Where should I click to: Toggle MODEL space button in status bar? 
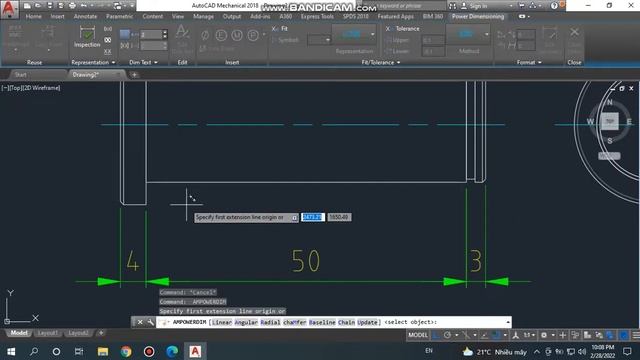(x=418, y=335)
